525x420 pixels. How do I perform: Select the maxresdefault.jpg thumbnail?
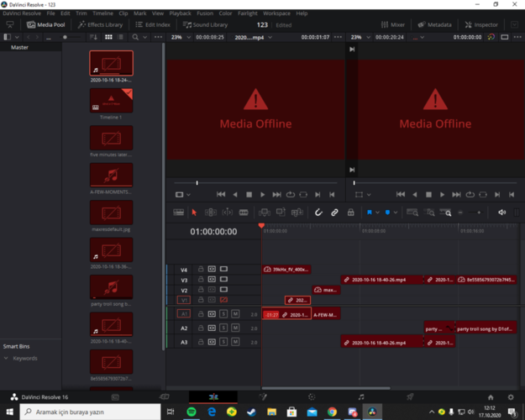pyautogui.click(x=111, y=213)
